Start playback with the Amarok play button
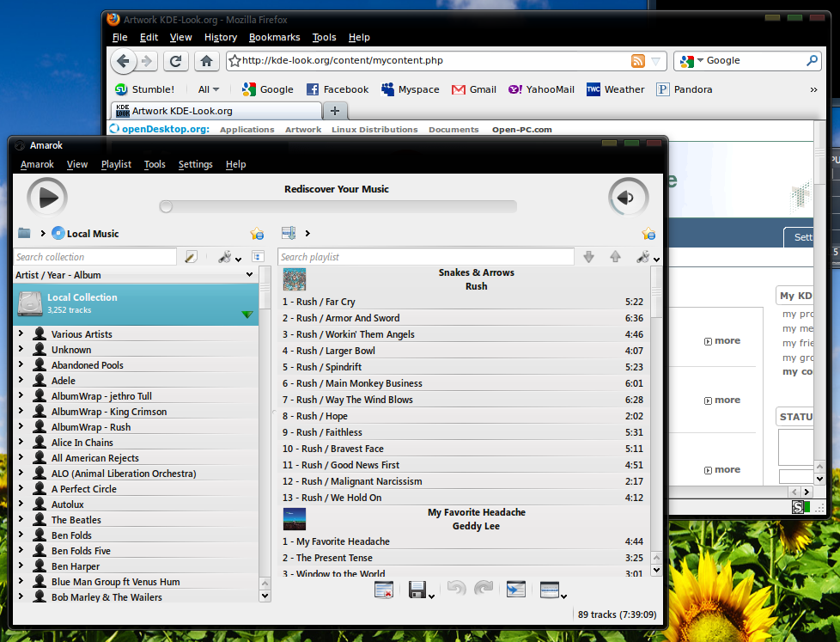The height and width of the screenshot is (642, 840). (x=47, y=198)
